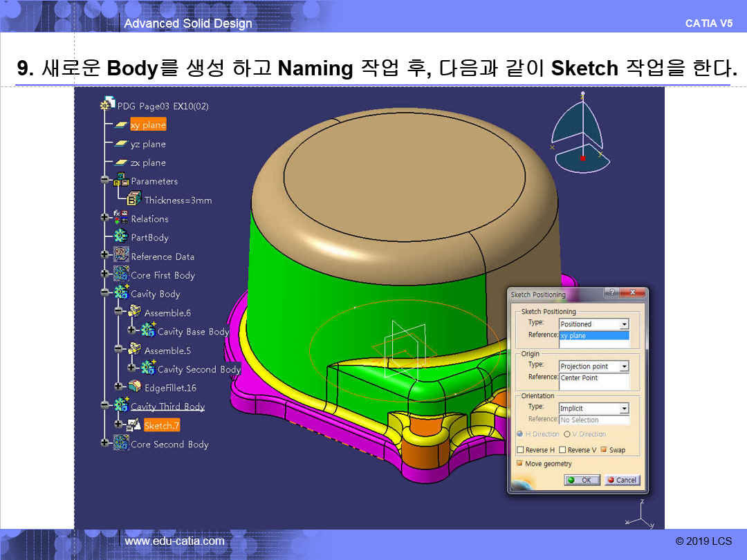Click the Assemble.6 operation icon
This screenshot has height=560, width=747.
tap(134, 312)
